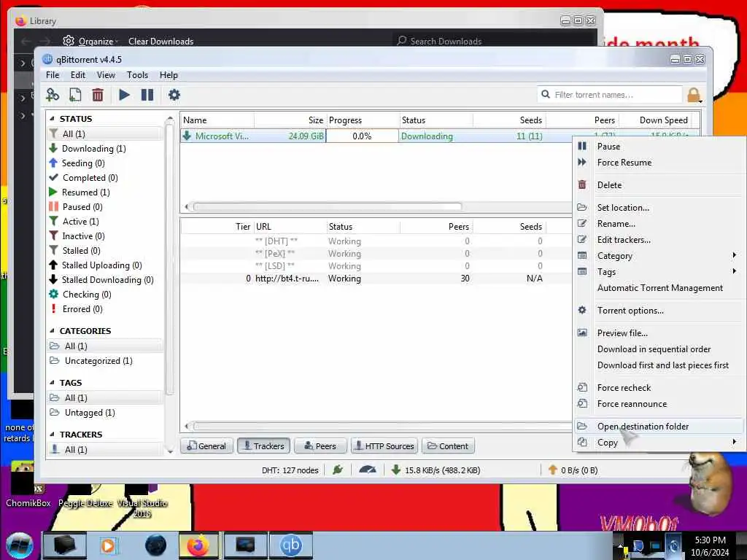
Task: Expand the Tags submenu arrow
Action: (734, 271)
